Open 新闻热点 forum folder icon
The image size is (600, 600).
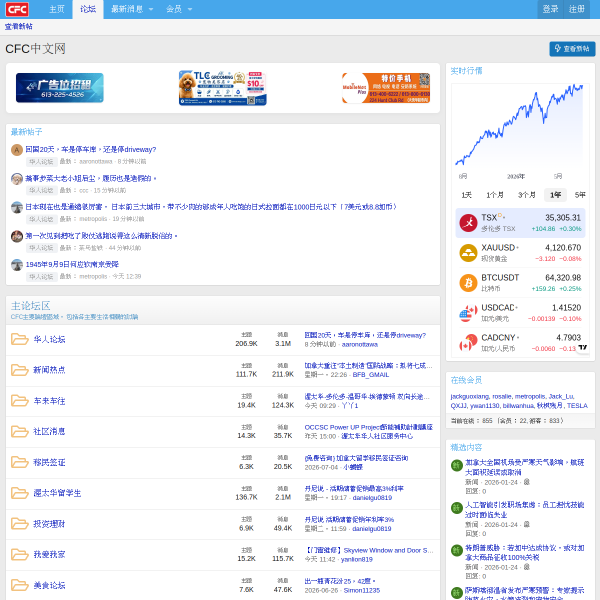pos(20,370)
